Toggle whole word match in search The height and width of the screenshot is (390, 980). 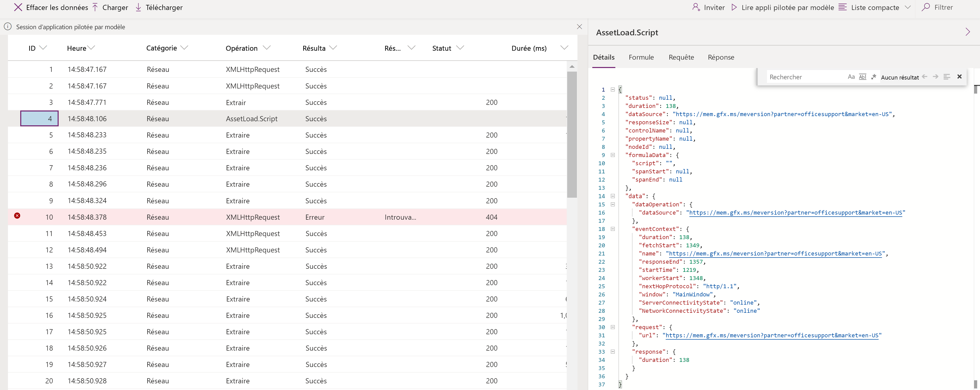[x=862, y=77]
